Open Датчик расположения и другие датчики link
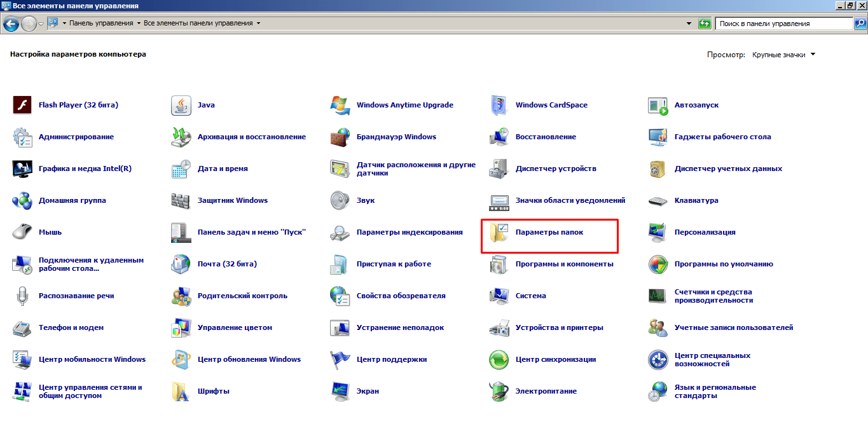 416,168
